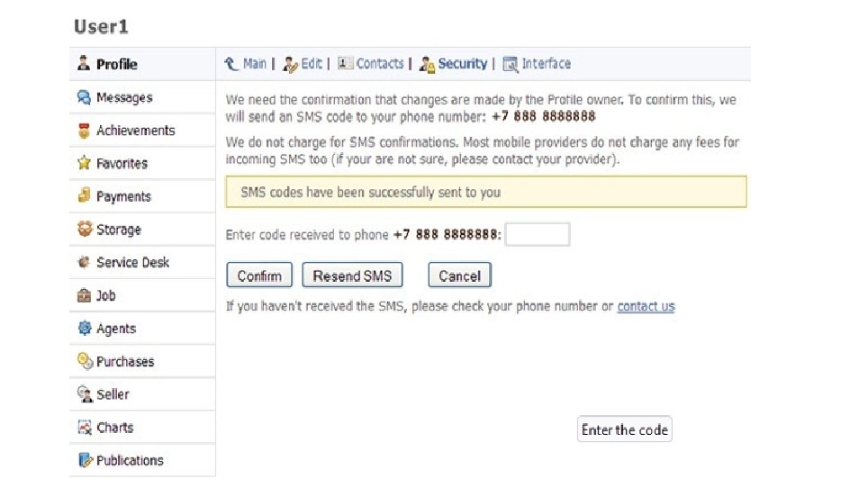Click the Resend SMS button

352,275
